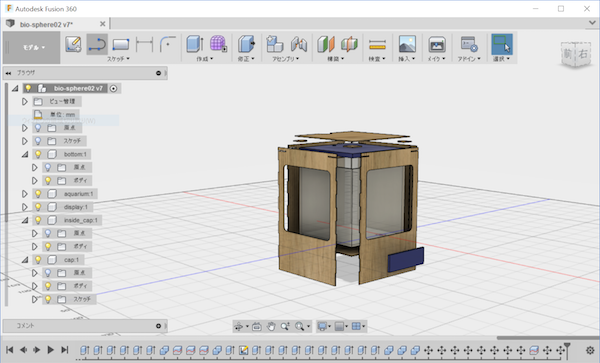
Task: Click the Joint assemble icon
Action: tap(299, 44)
